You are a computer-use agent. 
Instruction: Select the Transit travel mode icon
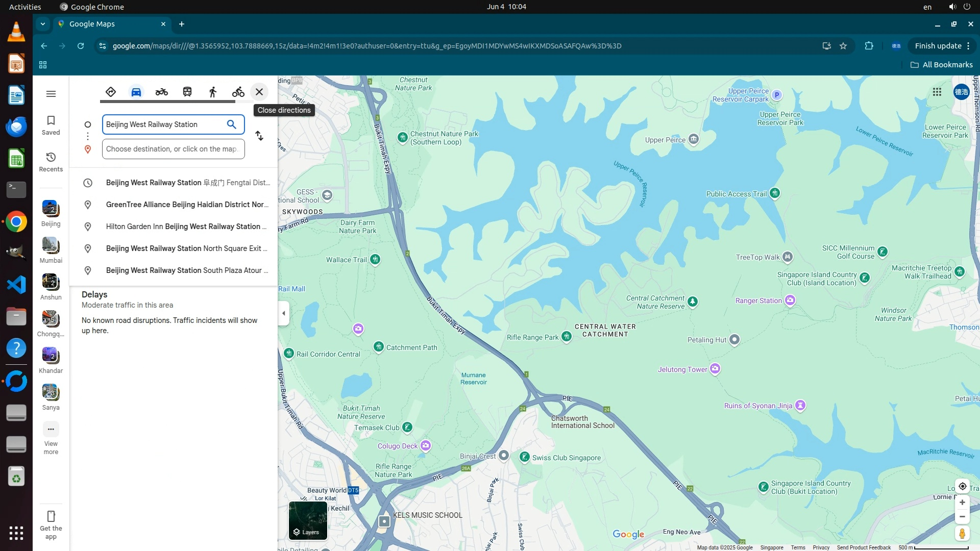pyautogui.click(x=187, y=92)
